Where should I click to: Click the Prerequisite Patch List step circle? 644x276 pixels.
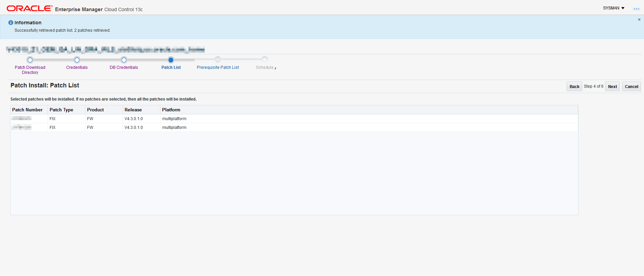tap(218, 60)
